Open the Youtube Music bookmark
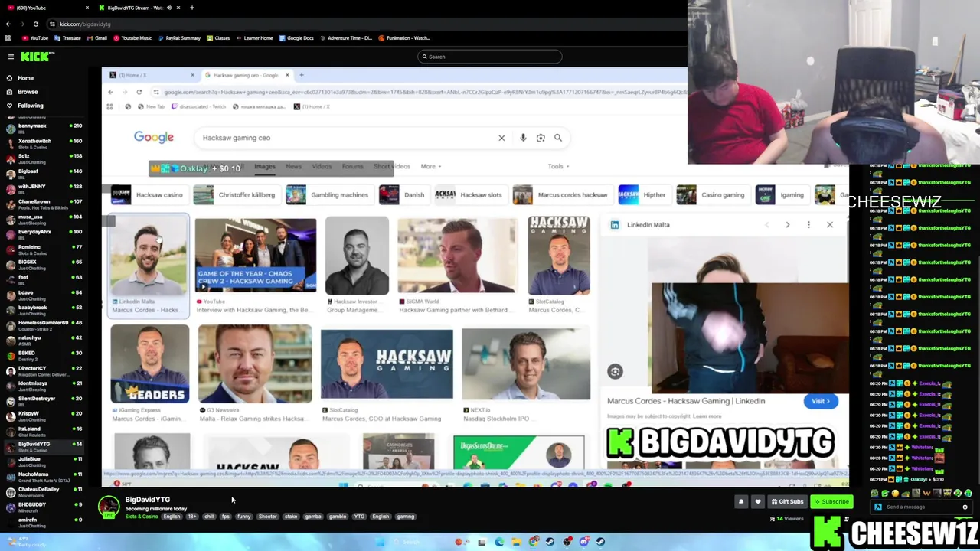The height and width of the screenshot is (551, 980). (x=132, y=38)
